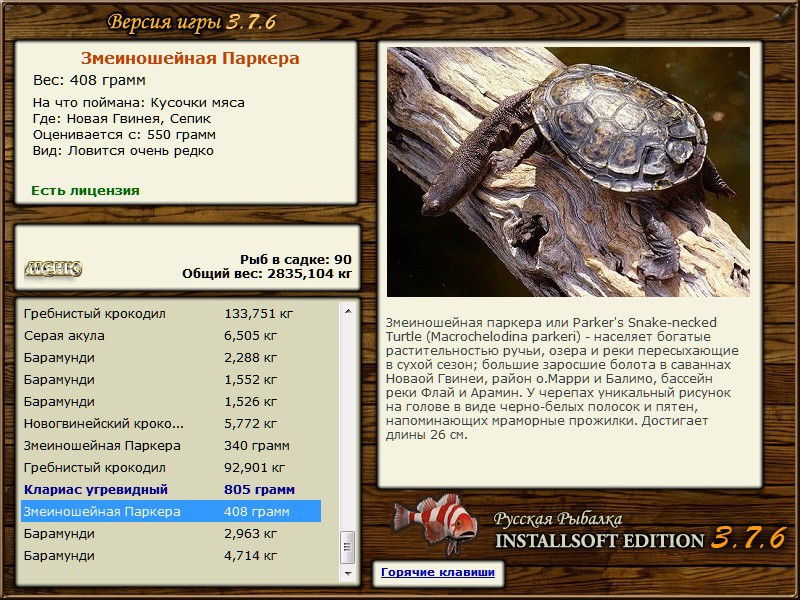Click the Есть лицензия label

tap(85, 190)
